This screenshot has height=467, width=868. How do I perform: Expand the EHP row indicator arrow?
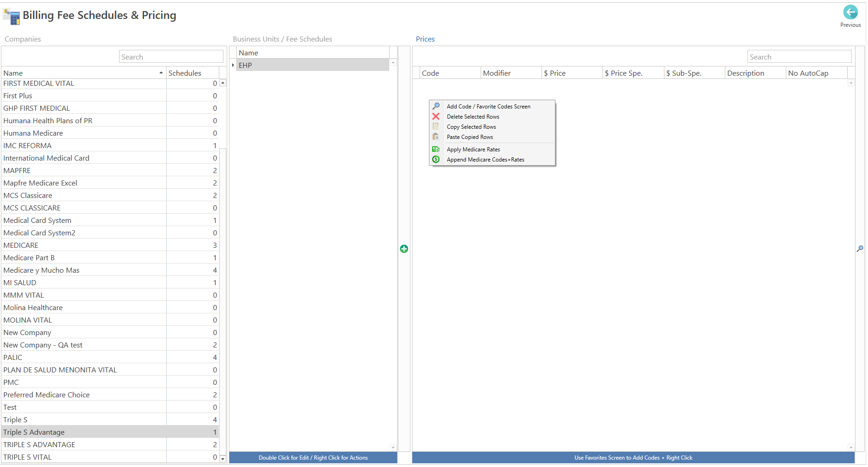(233, 65)
